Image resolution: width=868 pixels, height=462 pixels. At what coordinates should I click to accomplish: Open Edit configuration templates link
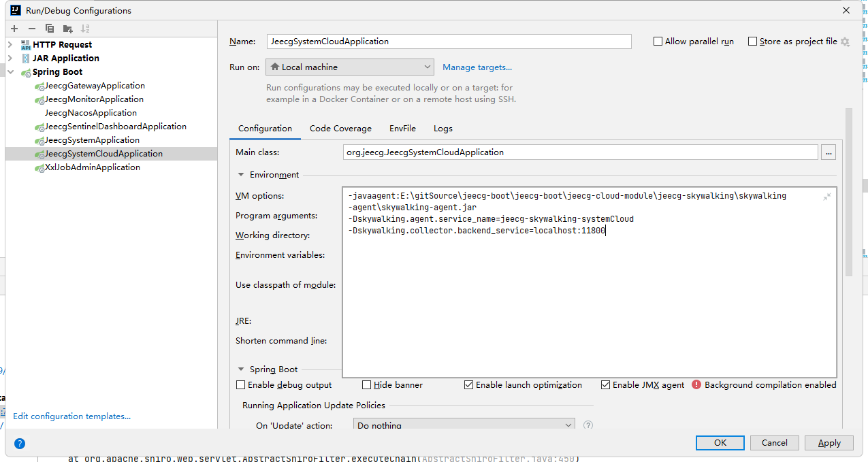[71, 416]
